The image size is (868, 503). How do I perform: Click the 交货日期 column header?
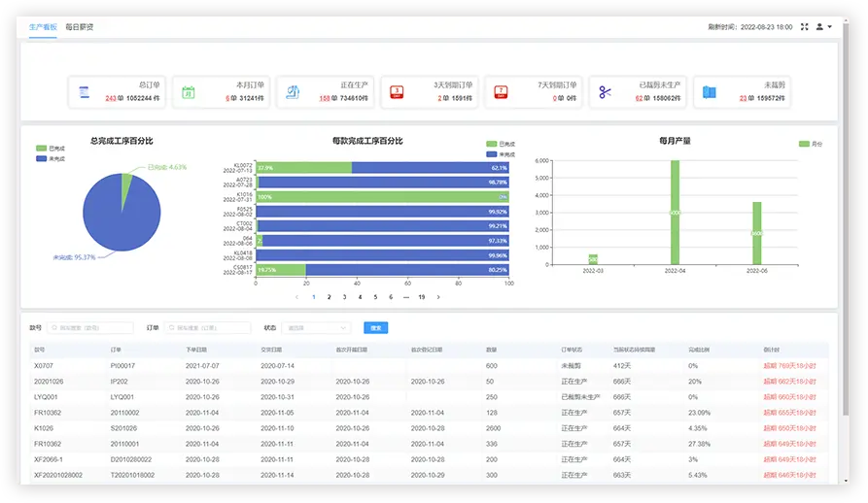pyautogui.click(x=271, y=350)
